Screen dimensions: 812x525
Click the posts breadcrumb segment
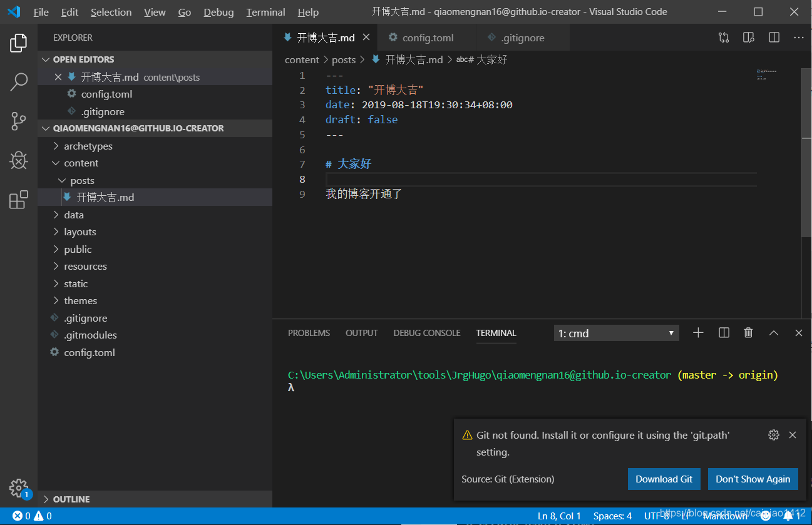344,59
